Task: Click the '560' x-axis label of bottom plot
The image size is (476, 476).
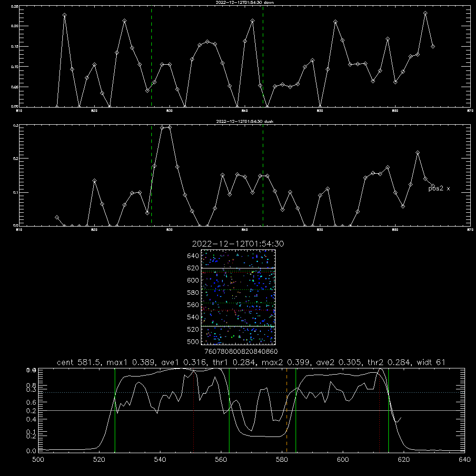Action: tap(221, 460)
